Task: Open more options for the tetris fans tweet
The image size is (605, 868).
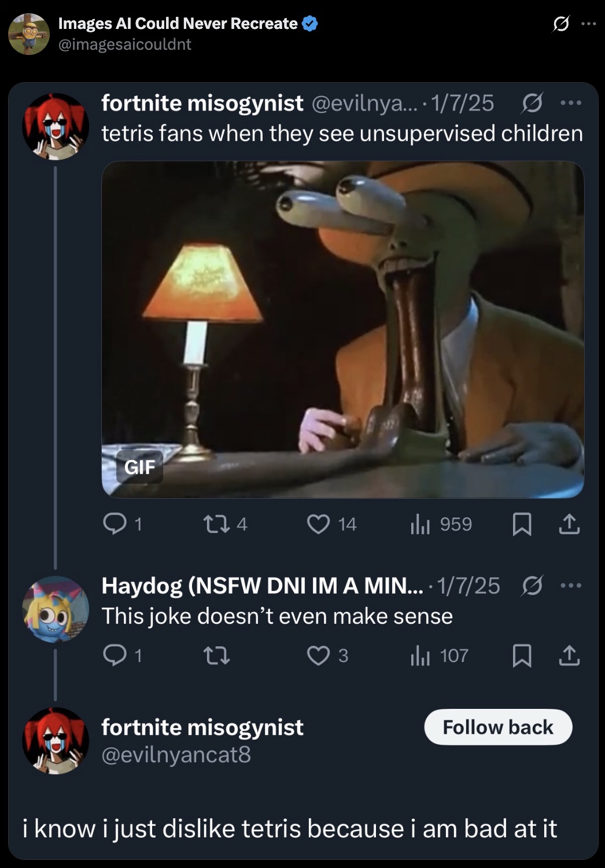Action: pyautogui.click(x=571, y=104)
